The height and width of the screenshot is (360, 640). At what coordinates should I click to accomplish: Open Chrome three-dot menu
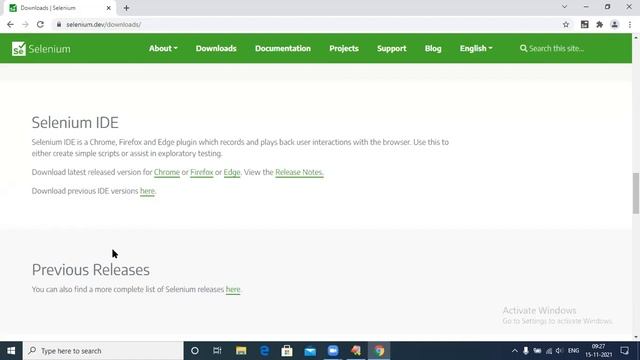point(630,24)
